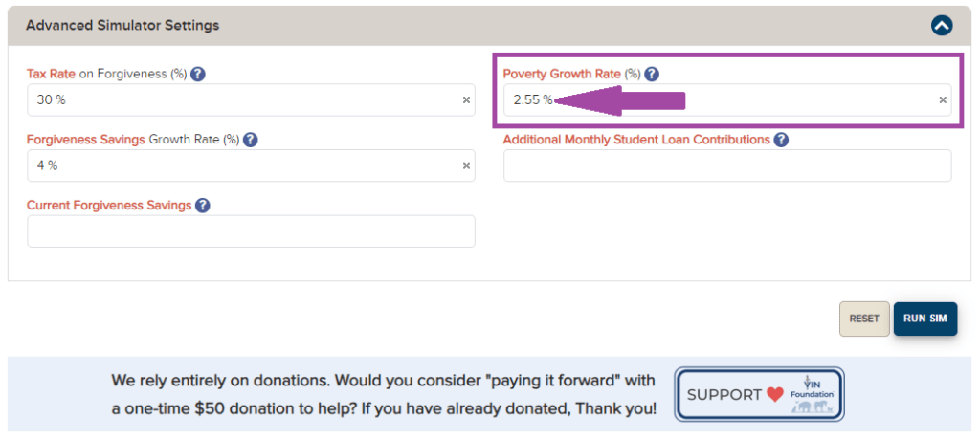This screenshot has width=980, height=440.
Task: Click the Advanced Simulator Settings header
Action: point(122,26)
